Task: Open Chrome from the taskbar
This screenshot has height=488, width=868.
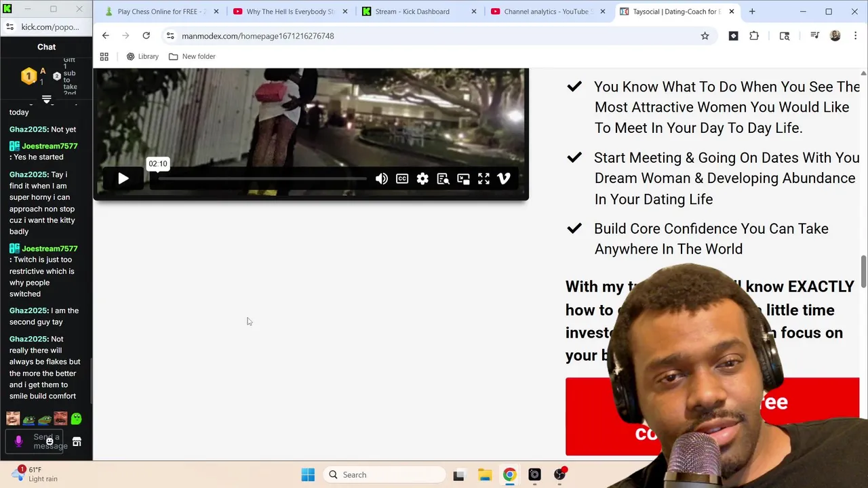Action: tap(509, 474)
